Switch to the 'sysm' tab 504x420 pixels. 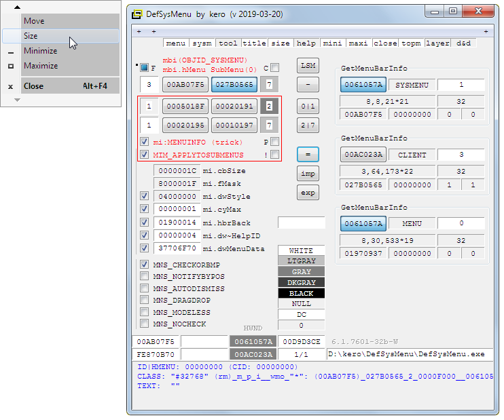201,43
